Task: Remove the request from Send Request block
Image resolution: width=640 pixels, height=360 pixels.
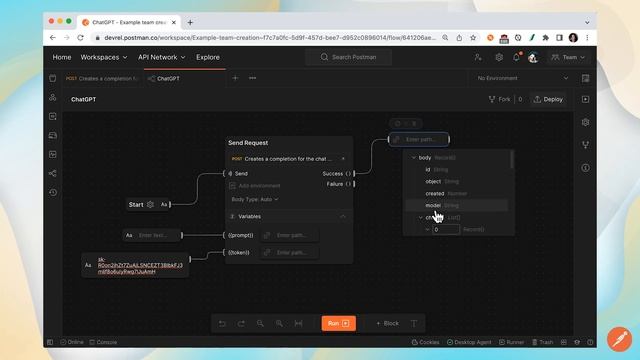Action: coord(343,159)
